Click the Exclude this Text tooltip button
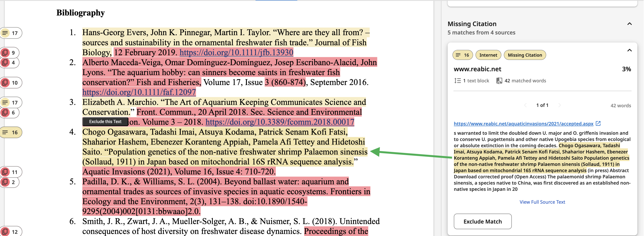 tap(105, 122)
